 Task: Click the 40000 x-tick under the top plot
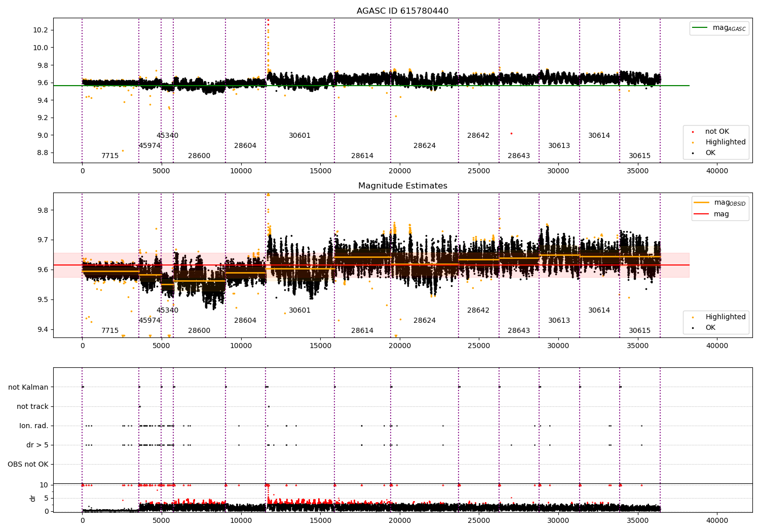click(x=717, y=171)
